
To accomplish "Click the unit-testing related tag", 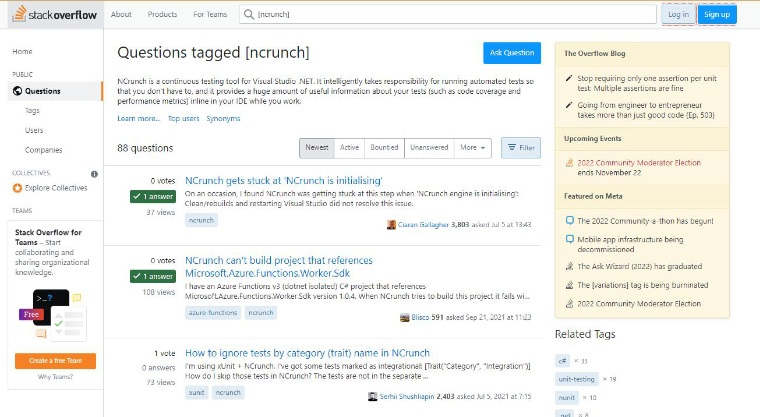I will tap(576, 379).
